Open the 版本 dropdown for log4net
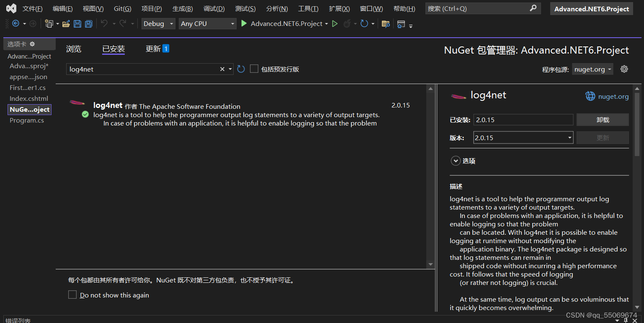Viewport: 644px width, 323px height. pyautogui.click(x=569, y=137)
